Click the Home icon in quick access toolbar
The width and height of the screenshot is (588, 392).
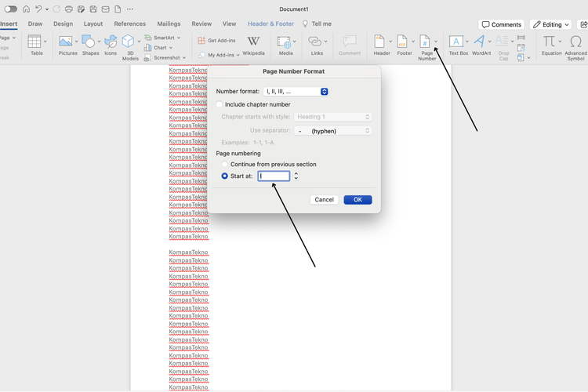click(x=26, y=9)
